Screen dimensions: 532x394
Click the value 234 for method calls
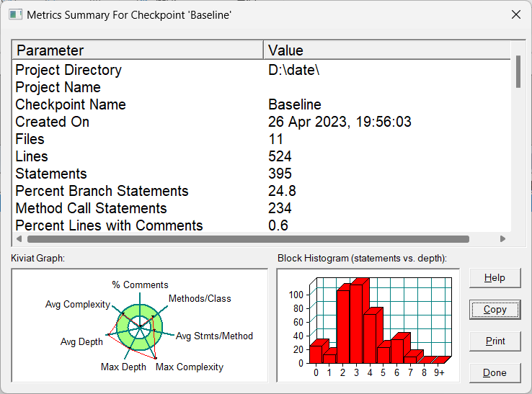[280, 208]
